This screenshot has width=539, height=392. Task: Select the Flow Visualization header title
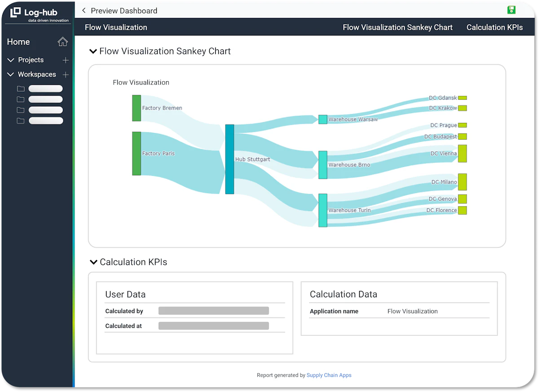pyautogui.click(x=116, y=27)
